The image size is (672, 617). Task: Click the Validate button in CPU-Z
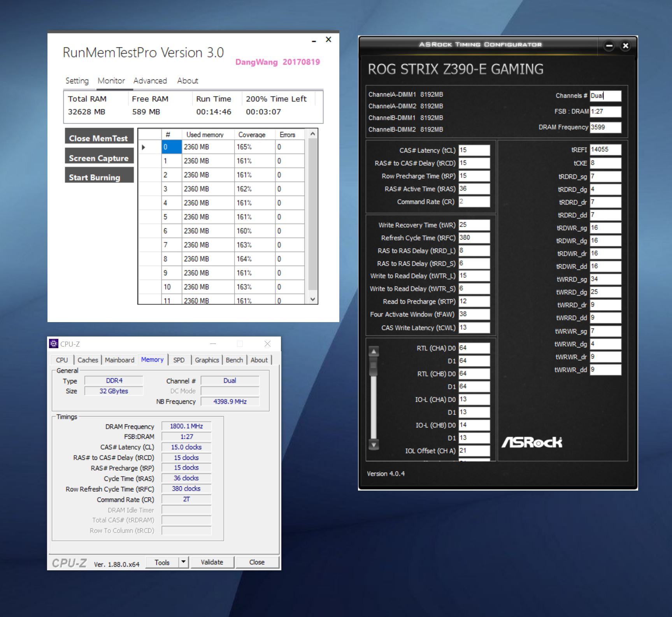point(212,562)
